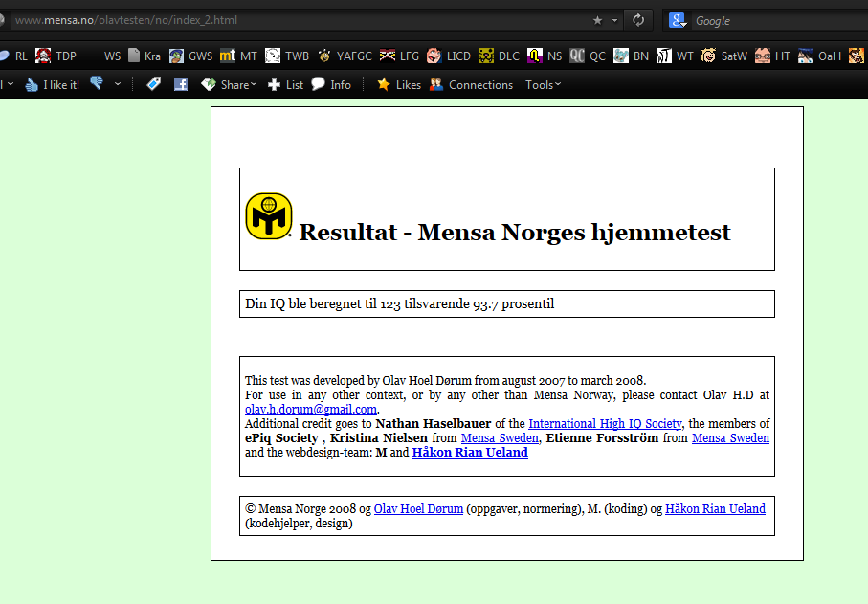
Task: Open the HT bookmark
Action: [772, 56]
